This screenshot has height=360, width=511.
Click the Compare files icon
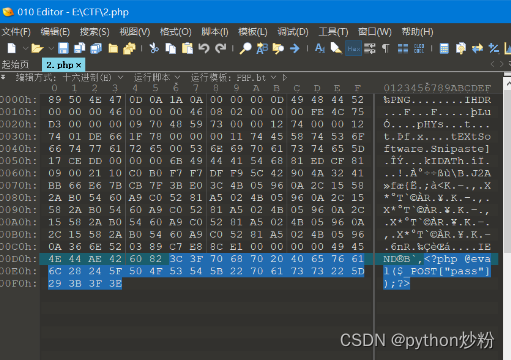(x=461, y=49)
